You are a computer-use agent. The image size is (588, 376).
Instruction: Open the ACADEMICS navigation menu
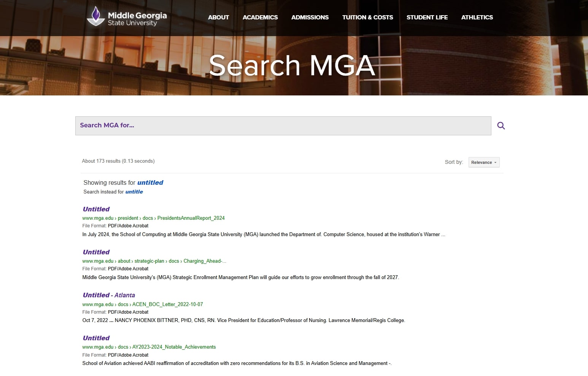[260, 17]
